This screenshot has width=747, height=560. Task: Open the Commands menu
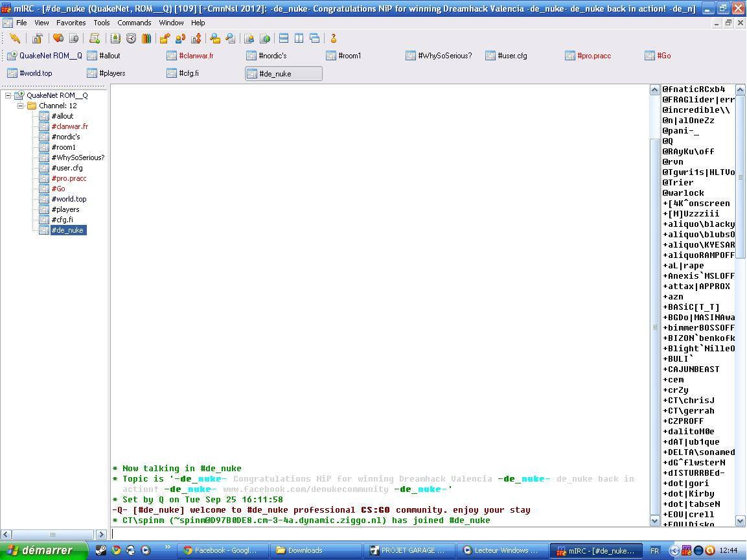click(x=134, y=23)
